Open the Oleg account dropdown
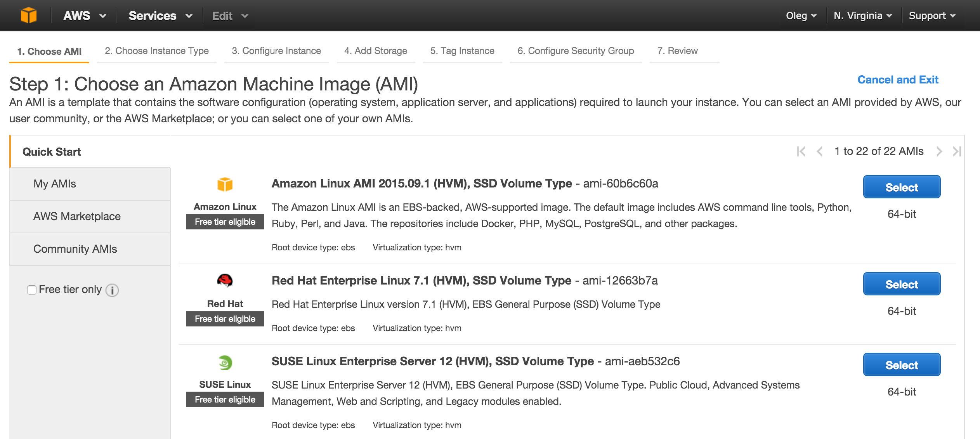Viewport: 980px width, 439px height. point(801,16)
